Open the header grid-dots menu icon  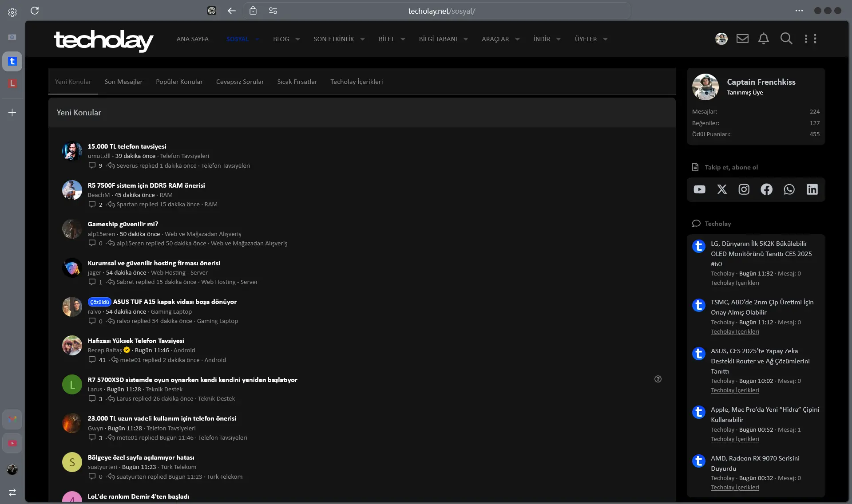pos(811,39)
